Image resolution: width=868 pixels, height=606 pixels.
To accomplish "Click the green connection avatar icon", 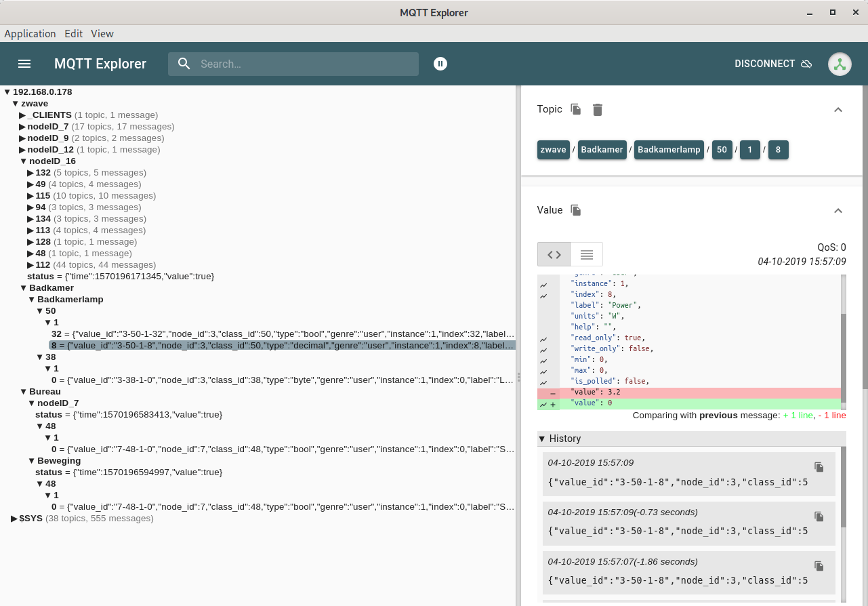I will 840,64.
